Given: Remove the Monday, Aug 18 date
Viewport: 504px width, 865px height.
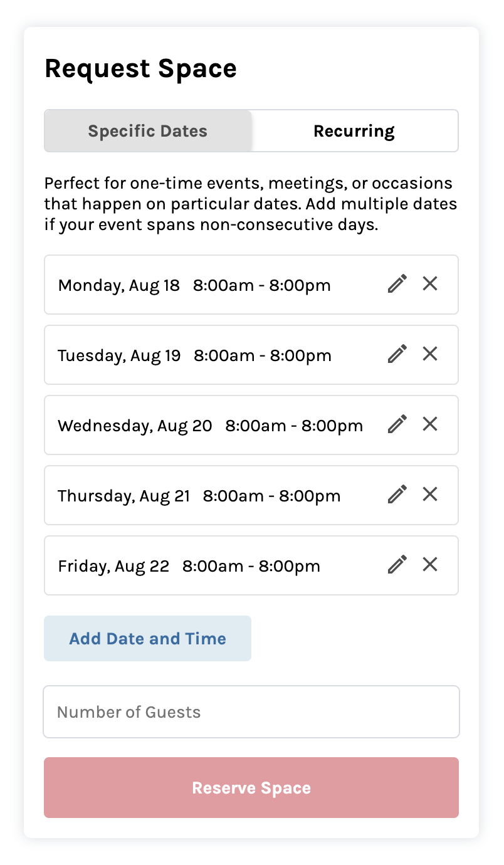Looking at the screenshot, I should point(430,284).
